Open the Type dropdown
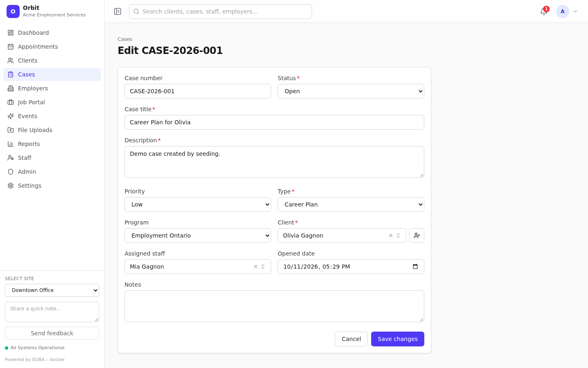This screenshot has height=368, width=588. [x=351, y=204]
